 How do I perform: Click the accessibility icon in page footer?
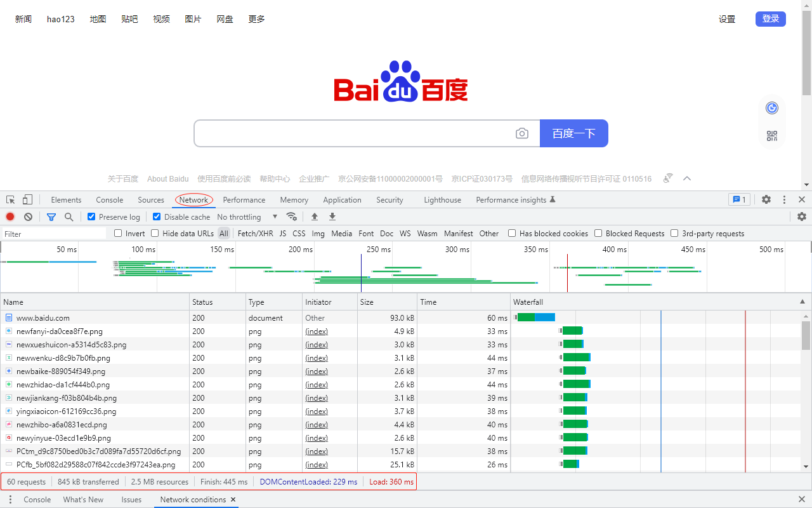(668, 178)
